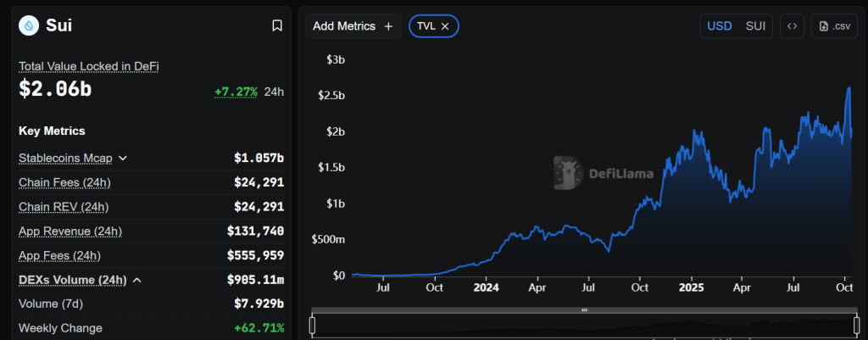Viewport: 868px width, 340px height.
Task: Click center grip of timeline range bar
Action: 584,310
